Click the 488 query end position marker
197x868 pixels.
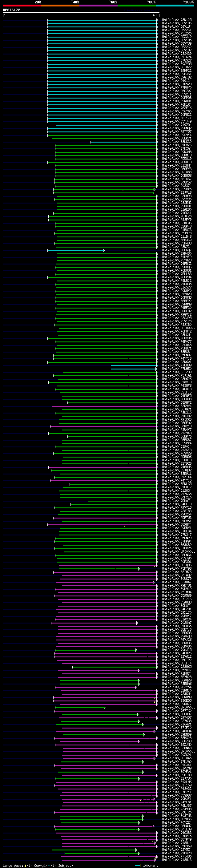click(x=155, y=15)
